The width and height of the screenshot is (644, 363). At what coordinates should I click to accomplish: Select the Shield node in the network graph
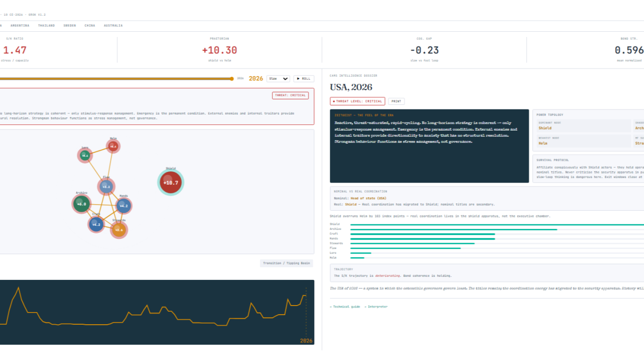[171, 183]
